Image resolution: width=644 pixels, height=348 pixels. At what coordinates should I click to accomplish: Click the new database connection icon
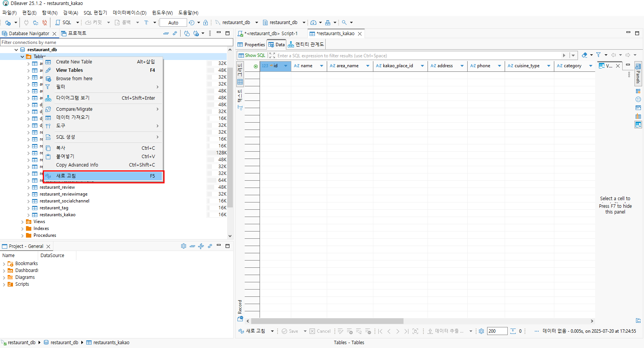coord(8,23)
